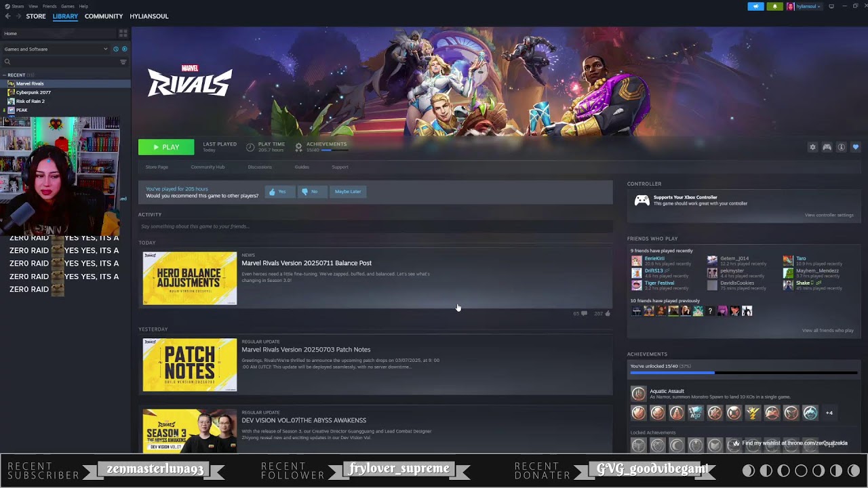
Task: Select Risk of Rain 2 in library
Action: 31,101
